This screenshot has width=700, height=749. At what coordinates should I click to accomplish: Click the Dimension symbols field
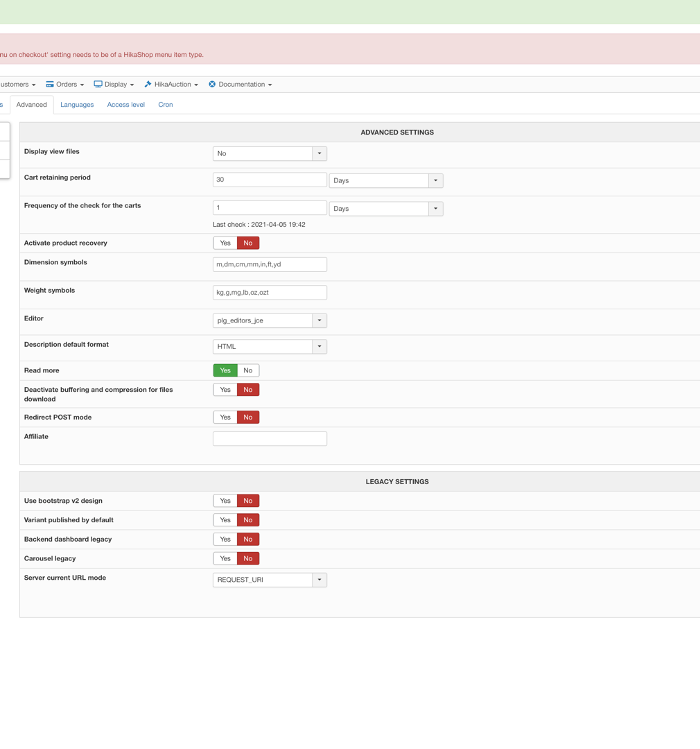(270, 264)
